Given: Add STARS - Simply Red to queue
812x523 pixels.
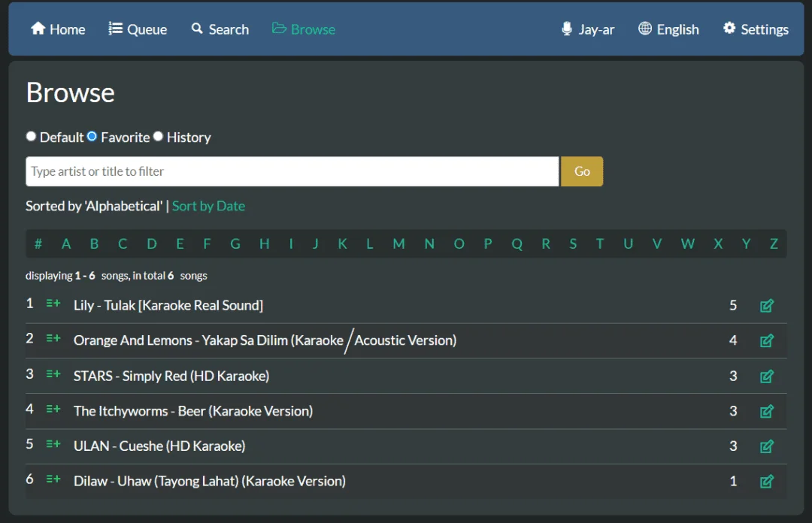Looking at the screenshot, I should pyautogui.click(x=53, y=374).
